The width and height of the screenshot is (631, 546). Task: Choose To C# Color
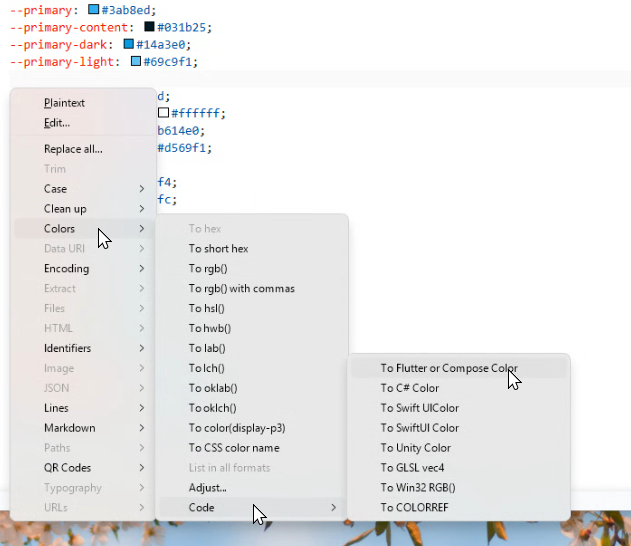pyautogui.click(x=410, y=388)
